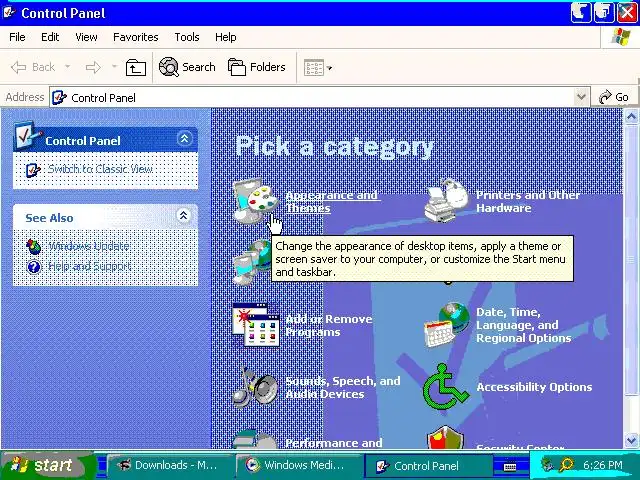This screenshot has width=640, height=480.
Task: Click Control Panel icon in address bar
Action: (60, 98)
